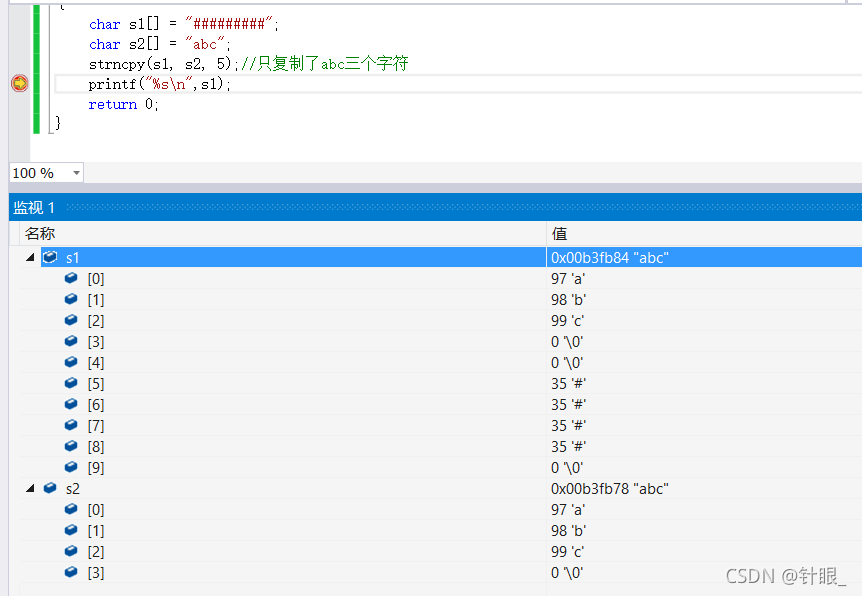Click the char s2[] = "abc" line
The height and width of the screenshot is (596, 862).
[x=159, y=44]
